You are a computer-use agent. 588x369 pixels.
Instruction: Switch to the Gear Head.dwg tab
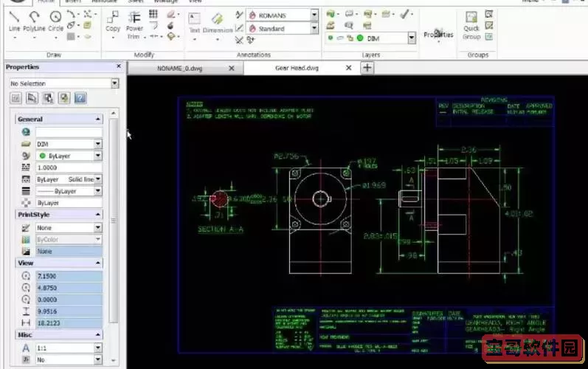coord(297,68)
